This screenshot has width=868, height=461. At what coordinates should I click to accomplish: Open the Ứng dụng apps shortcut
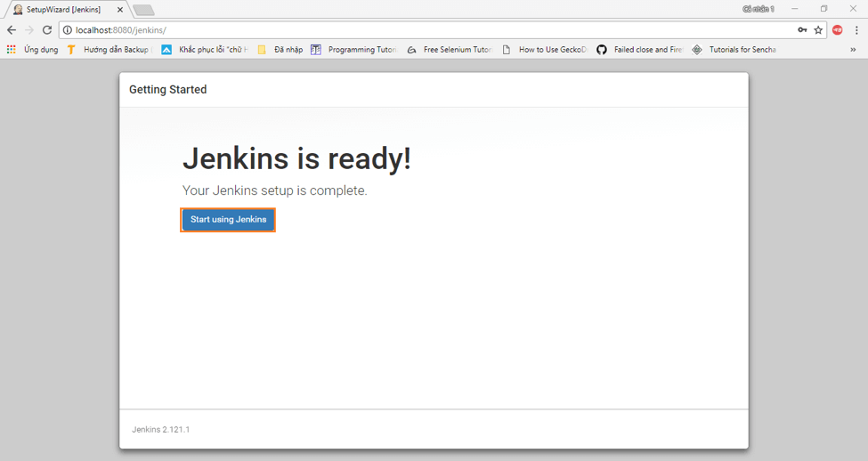pyautogui.click(x=32, y=49)
